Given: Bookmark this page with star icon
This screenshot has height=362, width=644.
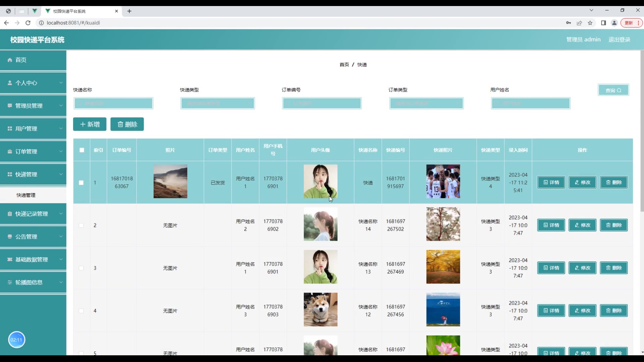Looking at the screenshot, I should pos(590,23).
